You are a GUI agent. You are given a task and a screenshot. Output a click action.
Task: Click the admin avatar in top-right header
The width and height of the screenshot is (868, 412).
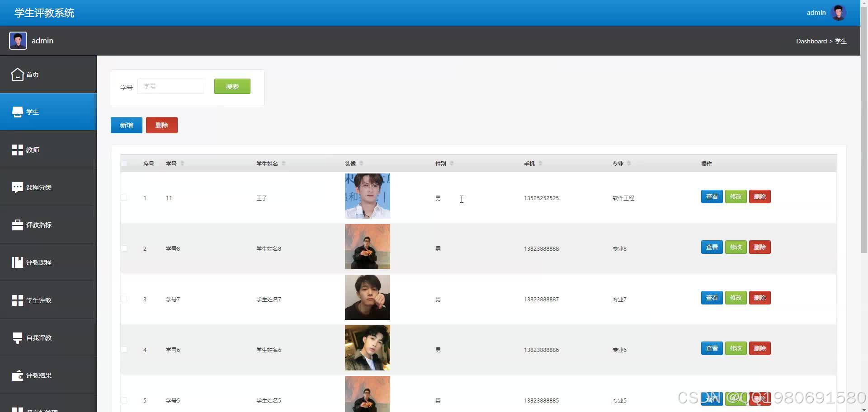point(838,13)
